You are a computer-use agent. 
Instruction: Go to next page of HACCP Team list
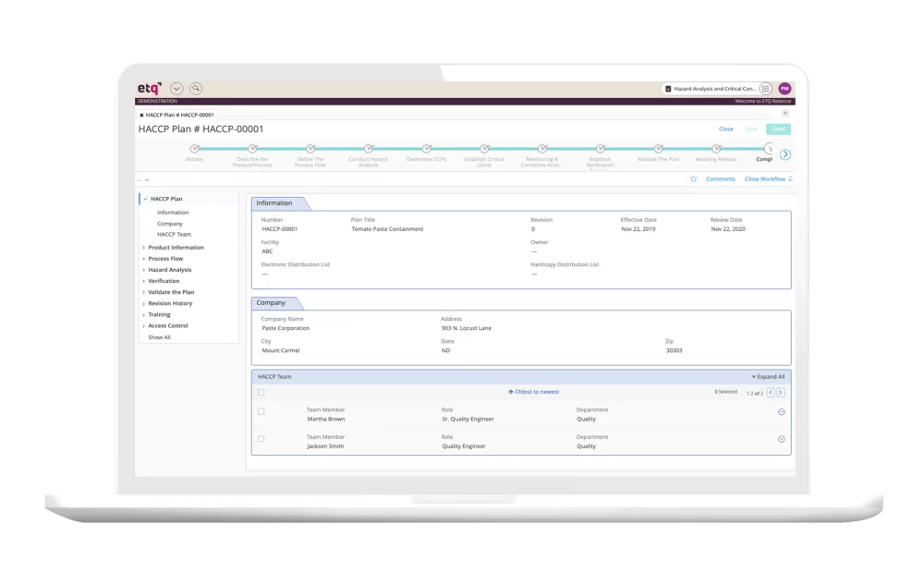[781, 393]
